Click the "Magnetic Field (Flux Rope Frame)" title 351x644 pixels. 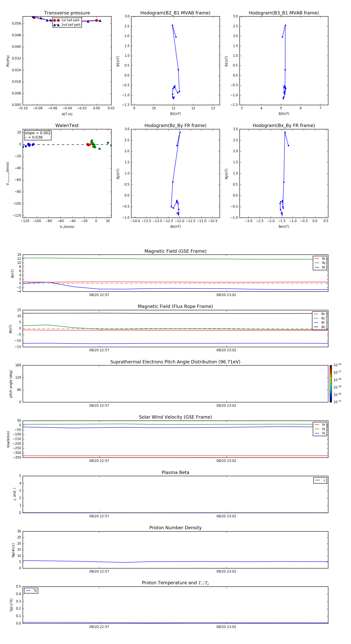coord(175,307)
